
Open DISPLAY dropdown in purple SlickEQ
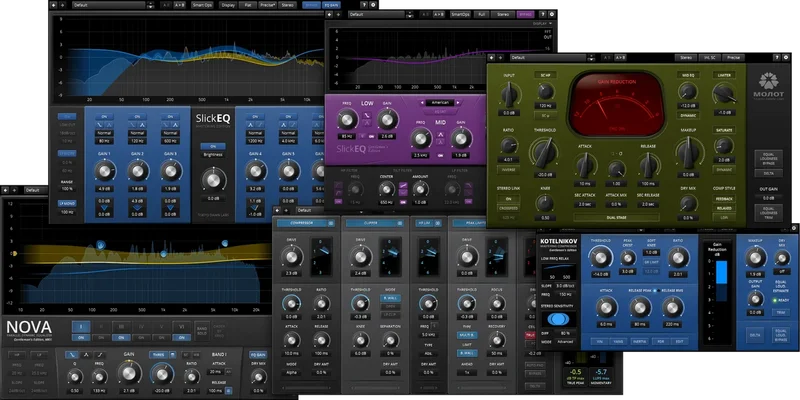coord(543,23)
